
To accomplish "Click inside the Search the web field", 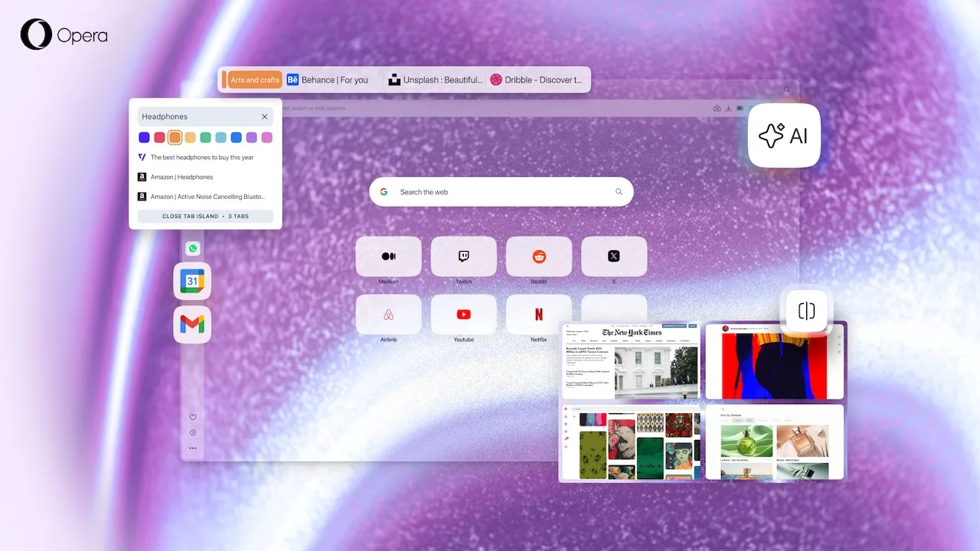I will click(x=501, y=191).
